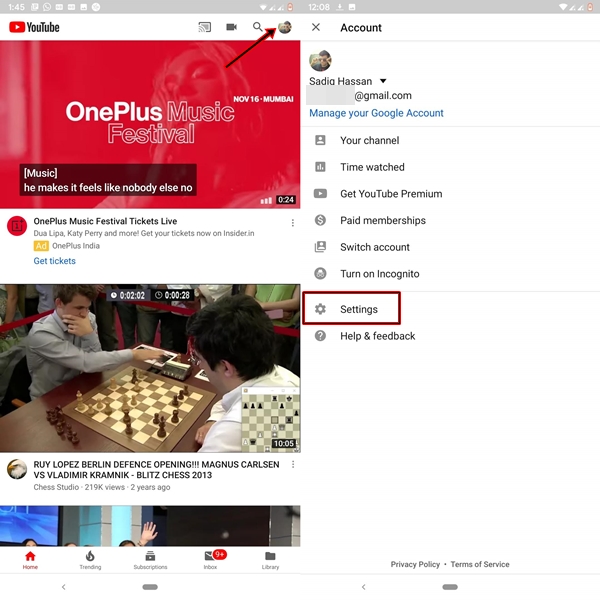Tap the Android back button on left screen

64,587
